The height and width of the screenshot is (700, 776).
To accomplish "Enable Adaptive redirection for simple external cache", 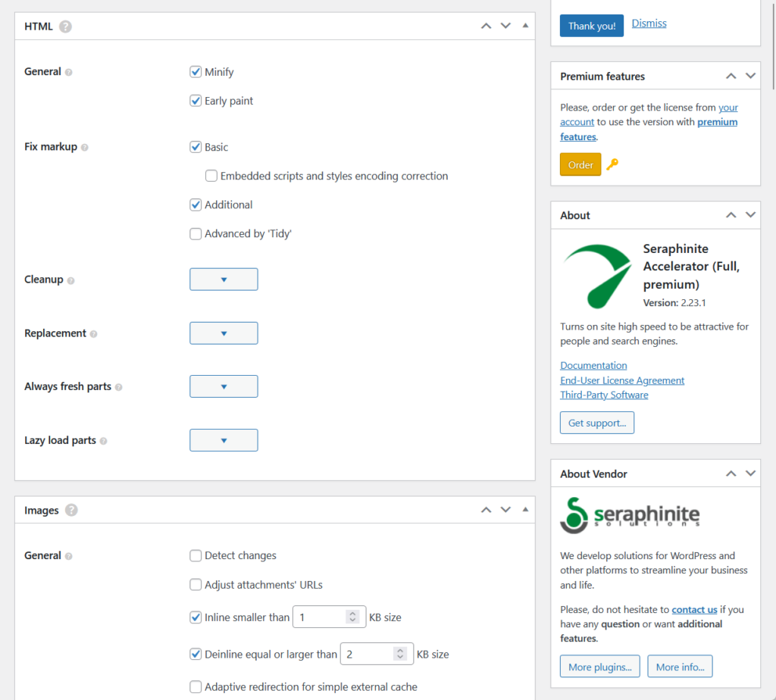I will pyautogui.click(x=196, y=686).
